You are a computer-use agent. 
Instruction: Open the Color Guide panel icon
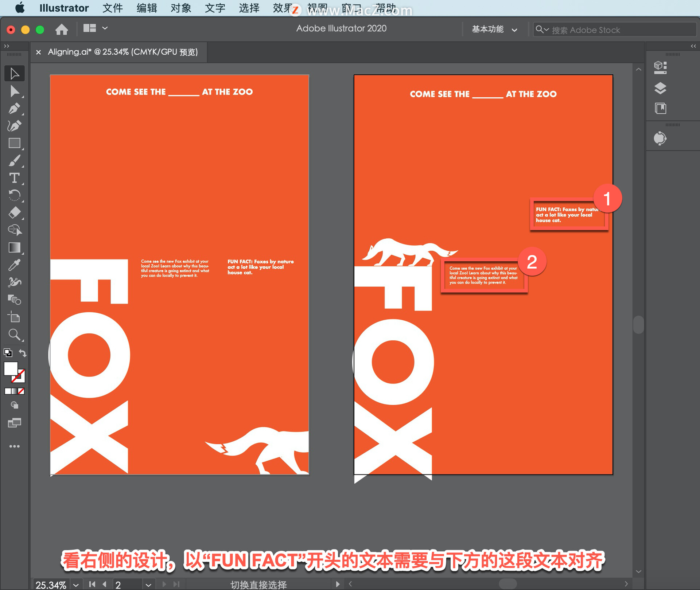click(x=660, y=138)
